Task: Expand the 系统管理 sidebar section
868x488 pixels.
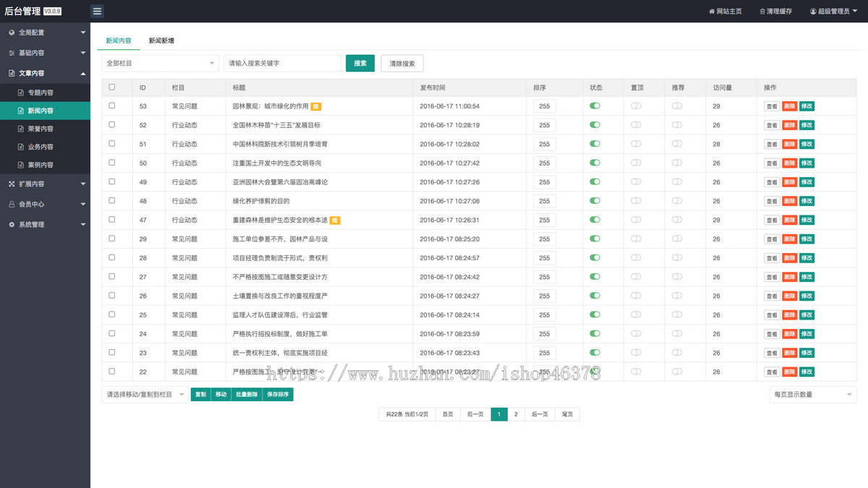Action: click(45, 224)
